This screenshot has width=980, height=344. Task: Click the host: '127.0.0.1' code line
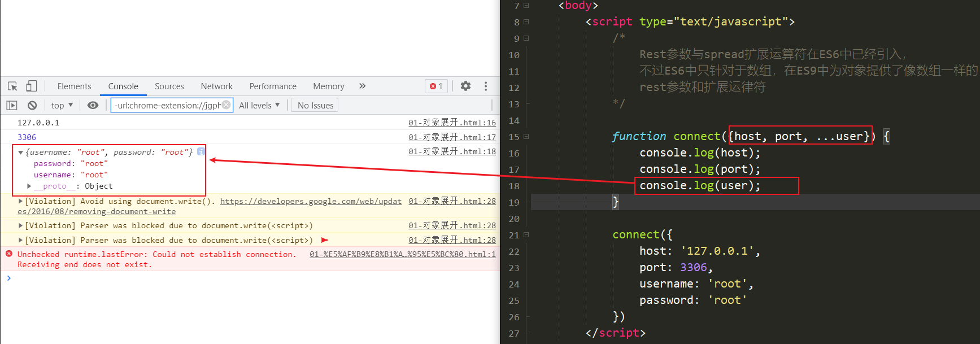click(700, 251)
